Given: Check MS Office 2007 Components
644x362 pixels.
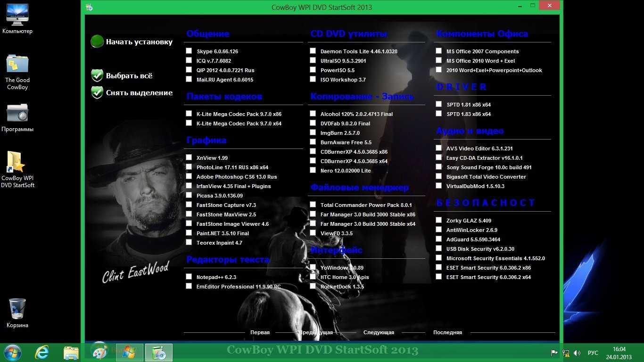Looking at the screenshot, I should pos(438,51).
